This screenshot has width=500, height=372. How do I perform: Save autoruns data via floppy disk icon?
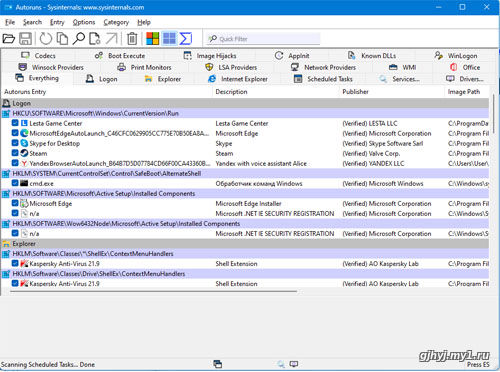25,39
